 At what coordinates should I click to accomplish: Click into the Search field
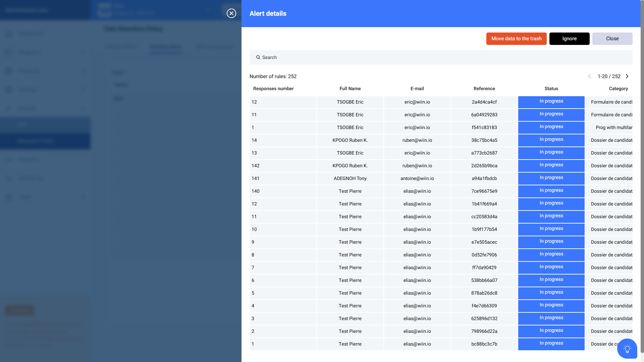click(x=436, y=57)
